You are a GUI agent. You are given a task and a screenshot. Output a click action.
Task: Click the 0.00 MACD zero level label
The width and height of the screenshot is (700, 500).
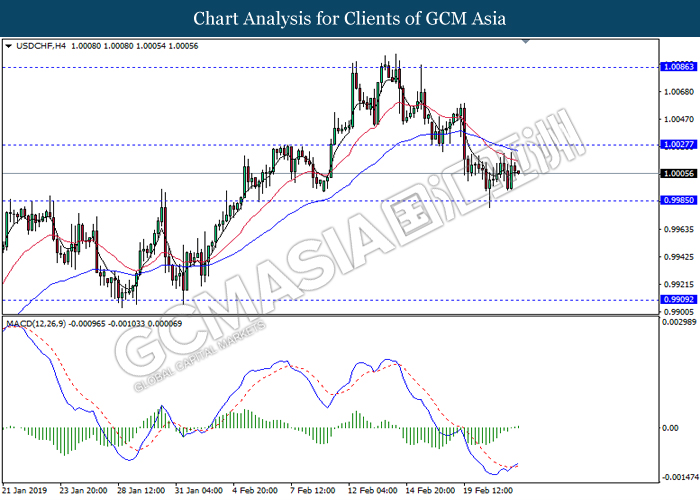(670, 428)
